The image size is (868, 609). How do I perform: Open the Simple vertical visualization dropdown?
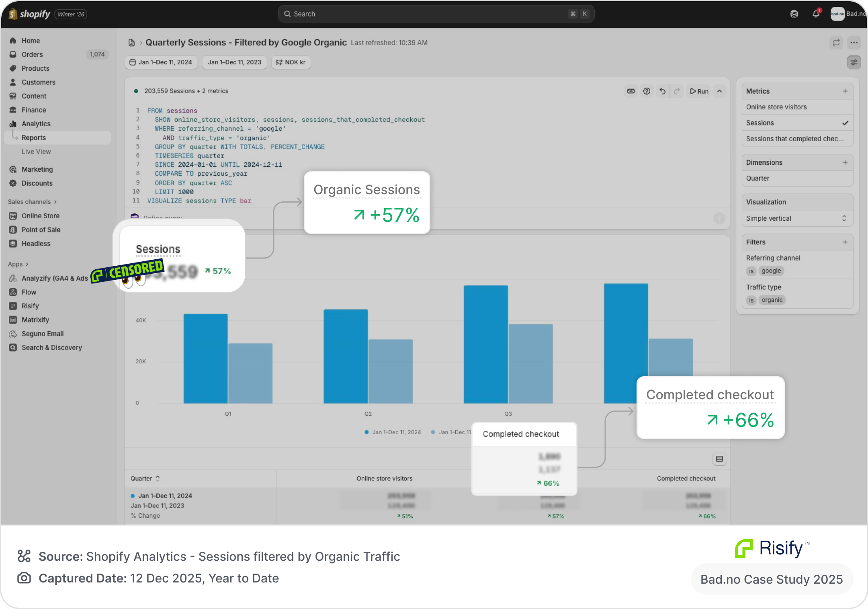tap(797, 218)
